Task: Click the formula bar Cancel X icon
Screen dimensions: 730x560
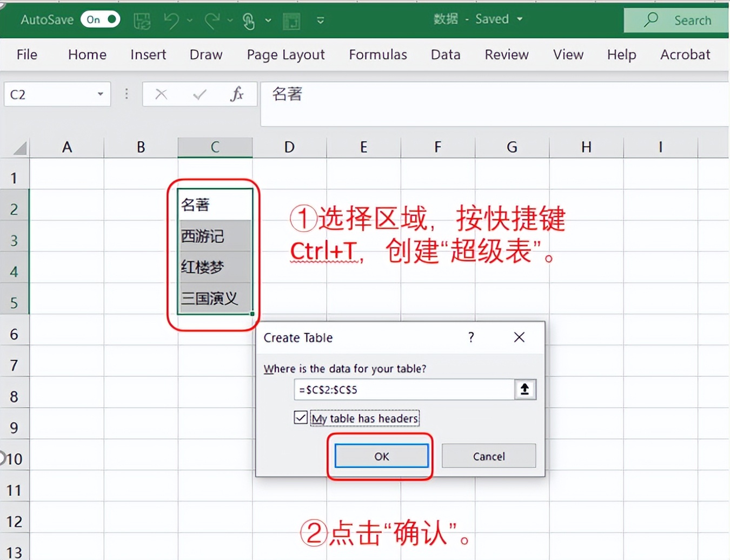Action: (161, 95)
